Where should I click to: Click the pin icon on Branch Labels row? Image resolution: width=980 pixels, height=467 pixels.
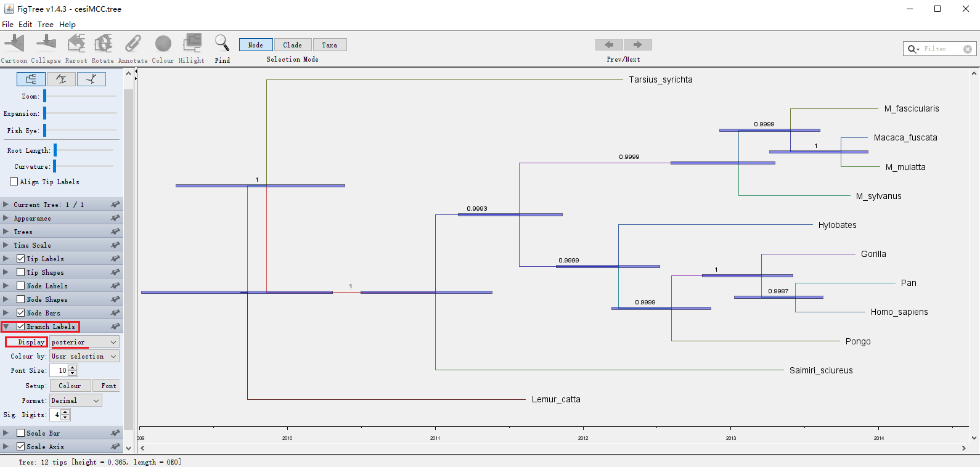point(115,327)
